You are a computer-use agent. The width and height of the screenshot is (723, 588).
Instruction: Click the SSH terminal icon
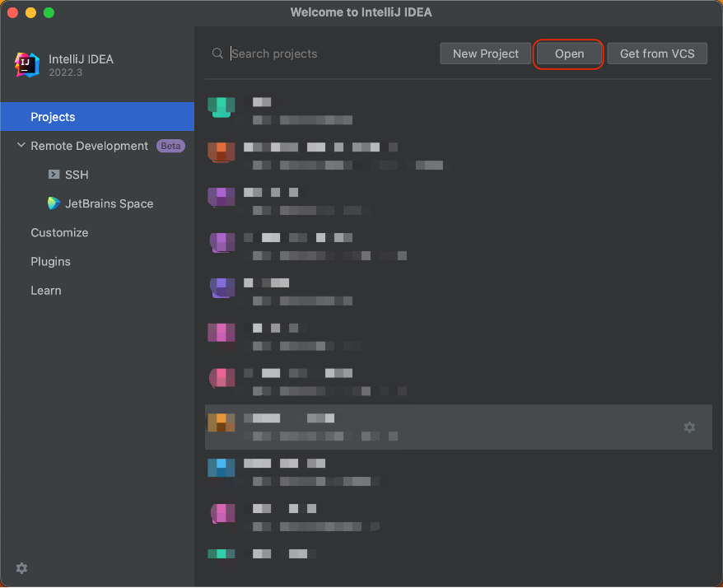[x=54, y=175]
